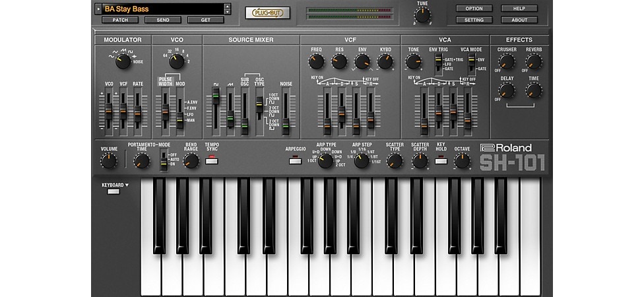Screen dimensions: 644x297
Task: Move the VCA envelope D slider
Action: coord(439,113)
